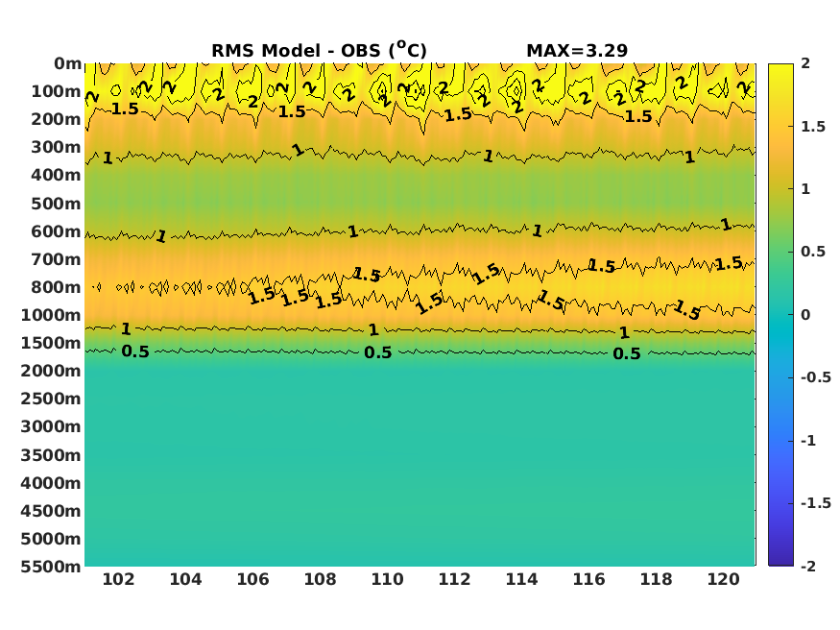Screen dimensions: 840x630
Task: Click the "500m" depth axis label
Action: [x=56, y=204]
